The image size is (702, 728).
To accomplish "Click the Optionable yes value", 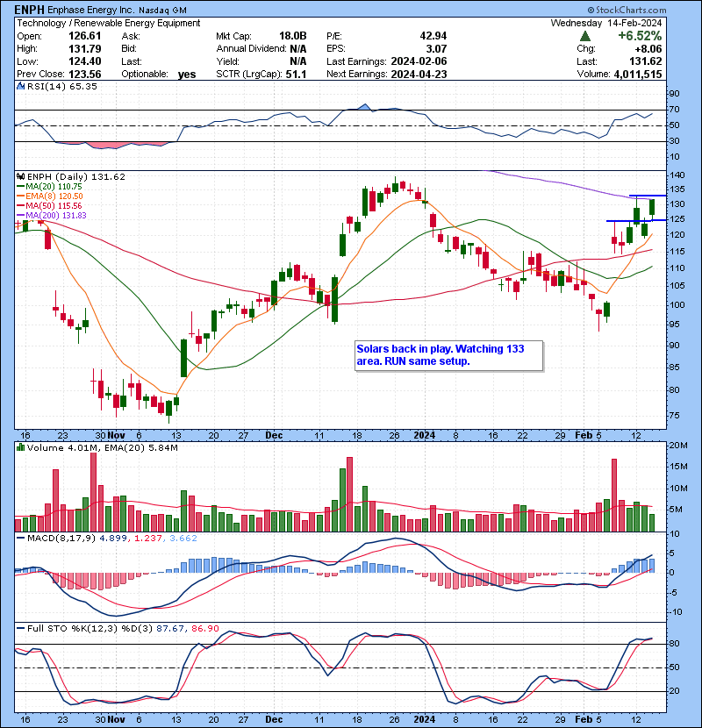I will tap(187, 75).
